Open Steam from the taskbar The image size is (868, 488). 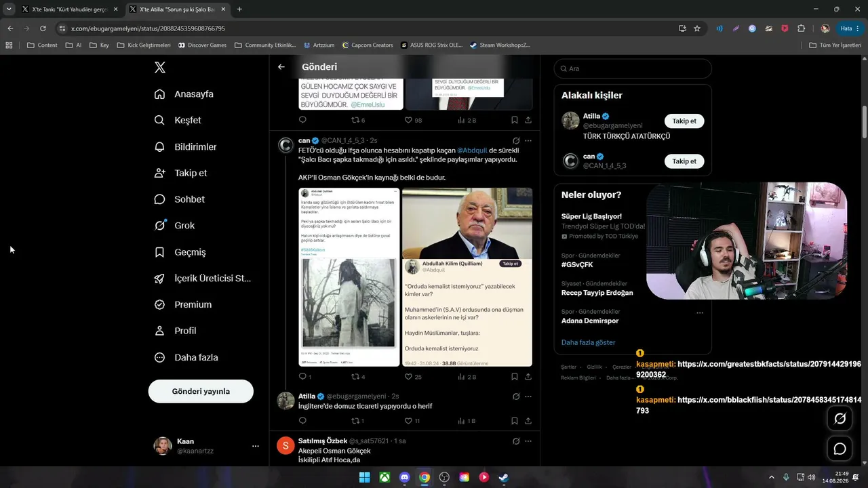click(504, 477)
